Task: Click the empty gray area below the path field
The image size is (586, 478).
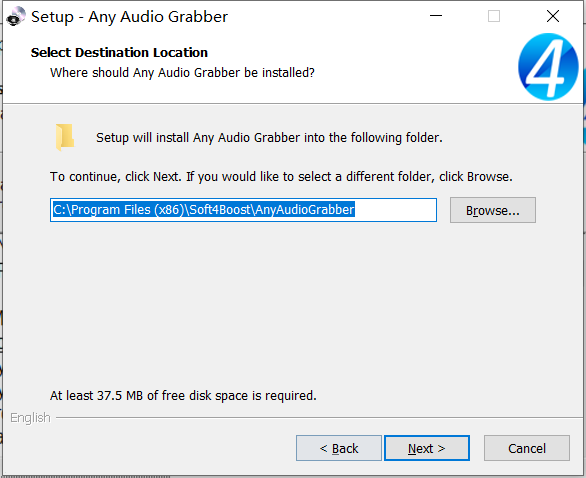Action: [x=292, y=303]
